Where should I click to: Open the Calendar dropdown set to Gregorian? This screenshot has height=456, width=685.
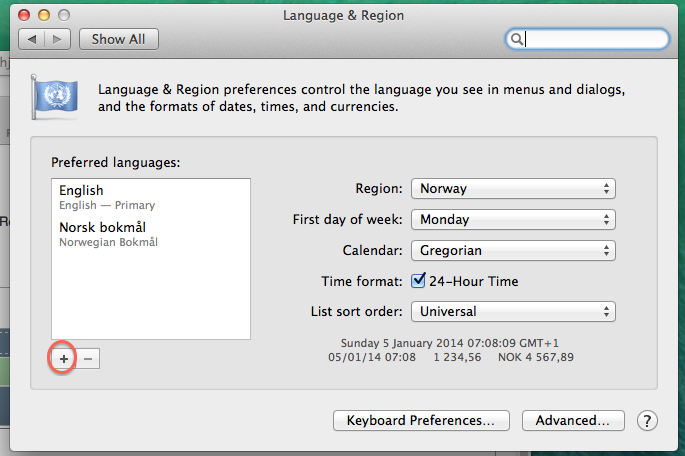click(x=512, y=250)
